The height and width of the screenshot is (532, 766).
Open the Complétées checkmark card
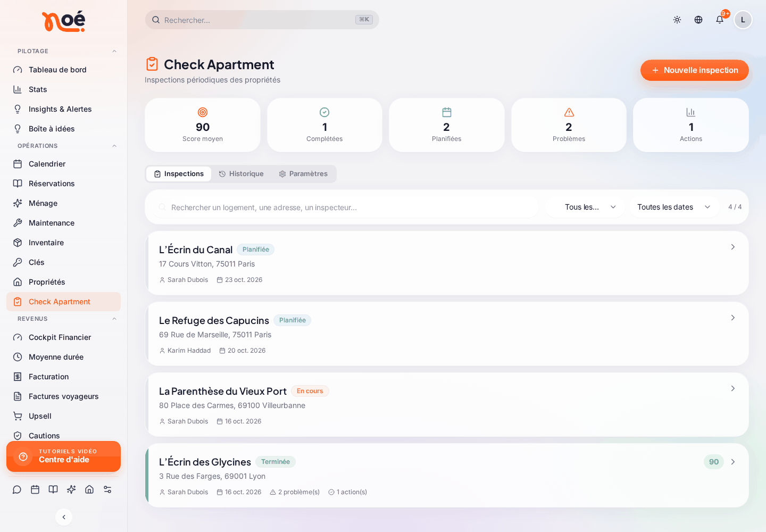pos(324,125)
